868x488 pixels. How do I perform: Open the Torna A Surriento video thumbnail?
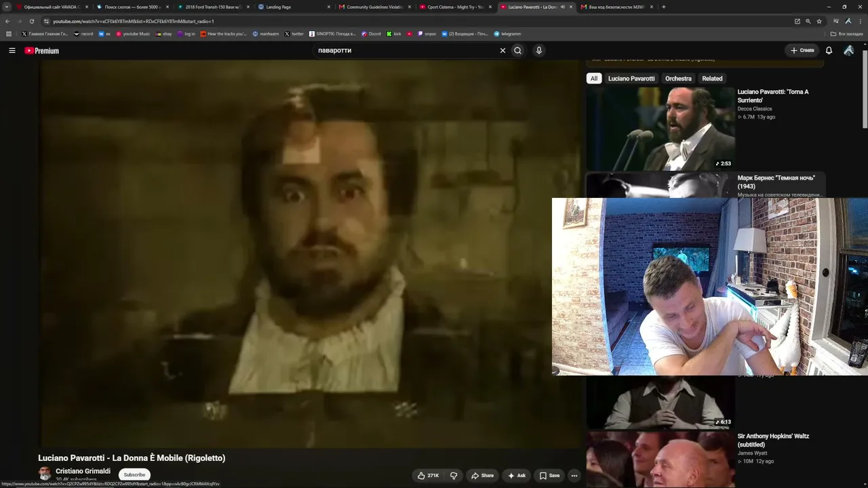pyautogui.click(x=660, y=129)
